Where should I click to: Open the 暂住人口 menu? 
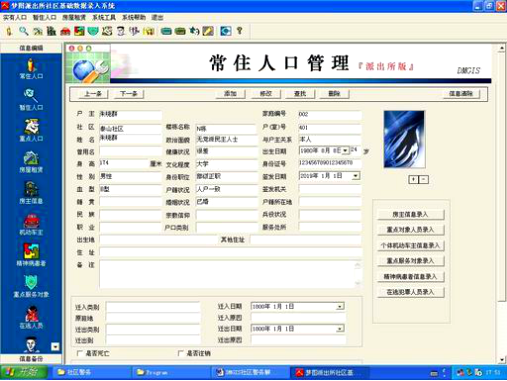pyautogui.click(x=44, y=17)
